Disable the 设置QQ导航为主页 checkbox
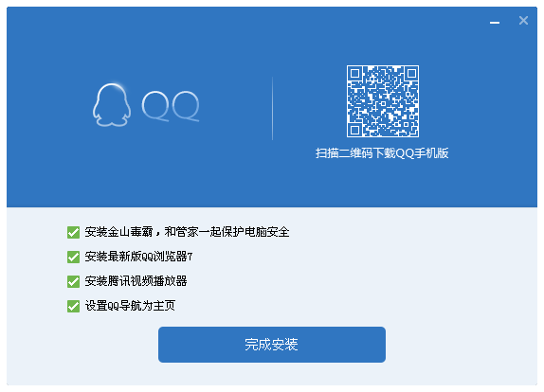The width and height of the screenshot is (544, 392). (73, 306)
